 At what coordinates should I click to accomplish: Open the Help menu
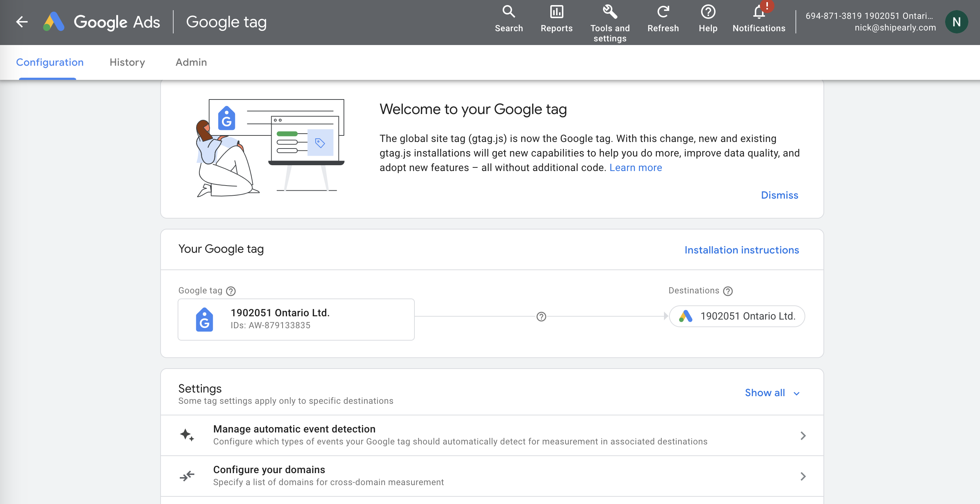click(x=708, y=19)
